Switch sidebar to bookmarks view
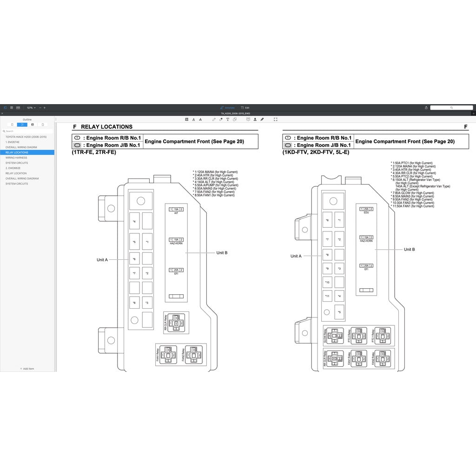This screenshot has width=476, height=476. [x=12, y=125]
